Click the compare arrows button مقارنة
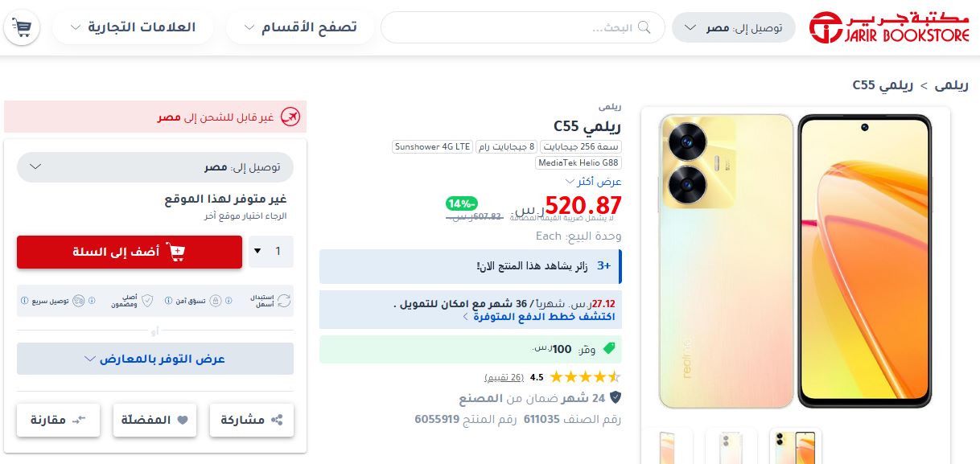The image size is (980, 464). click(58, 420)
